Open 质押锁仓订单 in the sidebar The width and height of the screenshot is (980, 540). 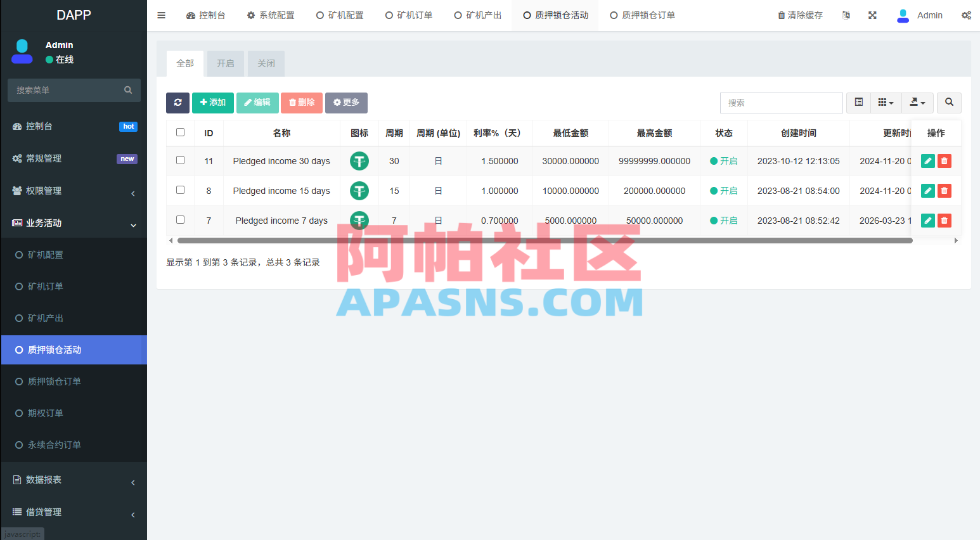[x=74, y=382]
